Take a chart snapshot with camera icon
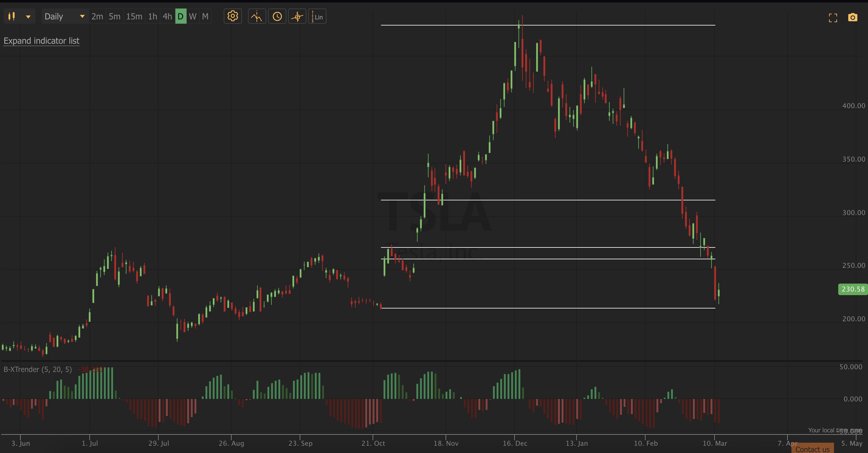Viewport: 868px width, 453px height. pos(852,18)
